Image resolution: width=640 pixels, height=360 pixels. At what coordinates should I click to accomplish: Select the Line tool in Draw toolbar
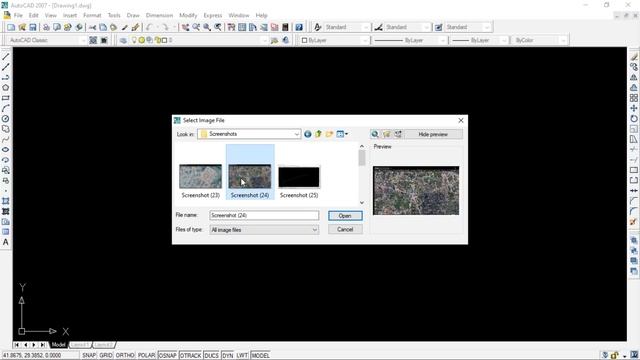coord(6,57)
